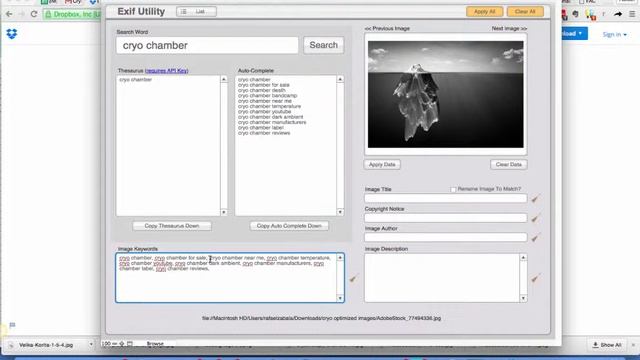Enable Rename Image To Match checkbox
The width and height of the screenshot is (640, 360).
coord(453,189)
